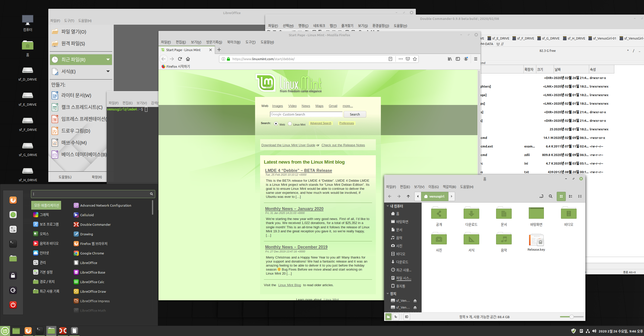Open the 북마크(B) menu in Firefox
644x336 pixels.
click(x=234, y=42)
